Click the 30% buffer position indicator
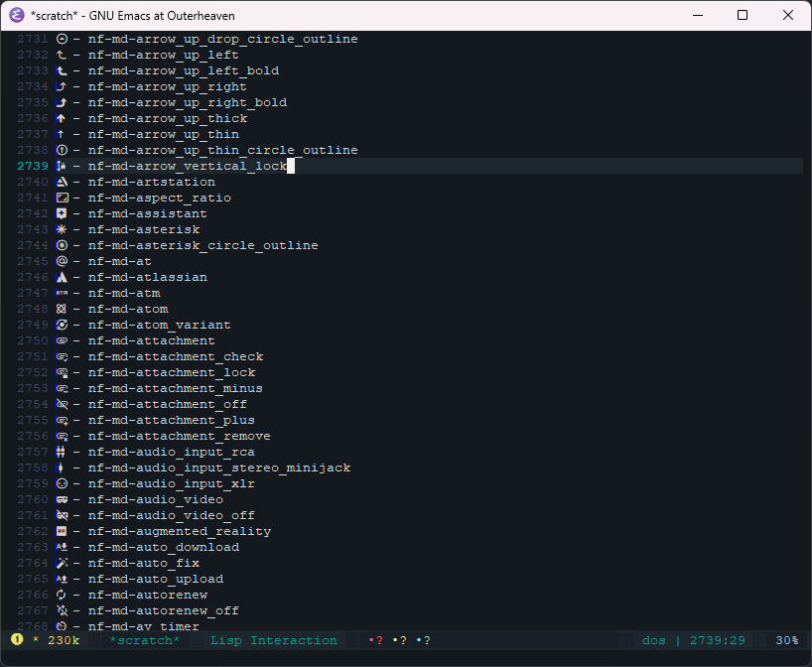 point(787,640)
